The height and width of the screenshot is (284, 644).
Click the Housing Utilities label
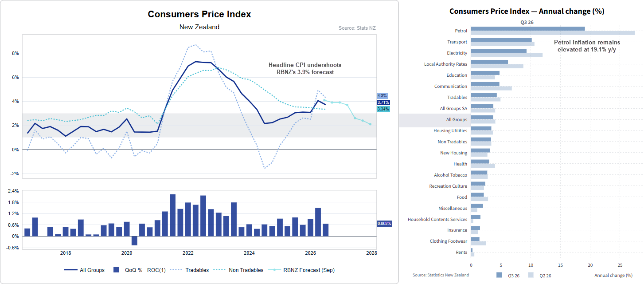450,131
